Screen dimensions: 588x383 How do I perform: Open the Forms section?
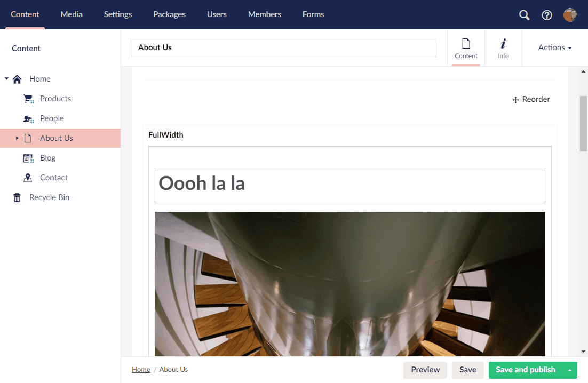pyautogui.click(x=313, y=14)
